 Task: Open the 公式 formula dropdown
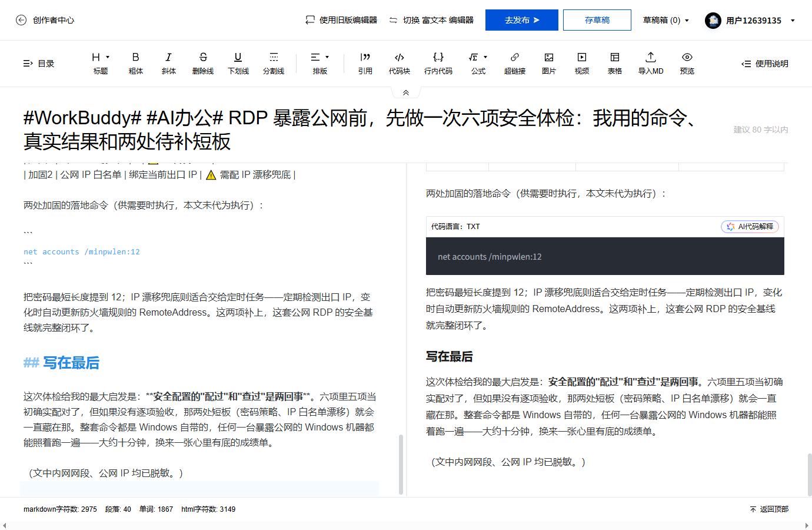click(478, 63)
